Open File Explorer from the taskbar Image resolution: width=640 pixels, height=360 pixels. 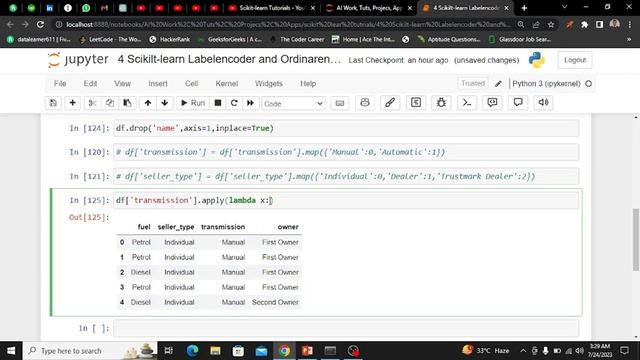pyautogui.click(x=215, y=351)
